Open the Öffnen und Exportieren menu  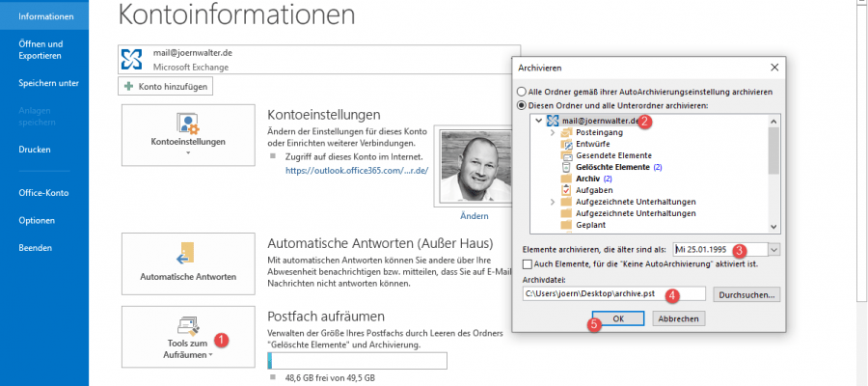pyautogui.click(x=41, y=49)
